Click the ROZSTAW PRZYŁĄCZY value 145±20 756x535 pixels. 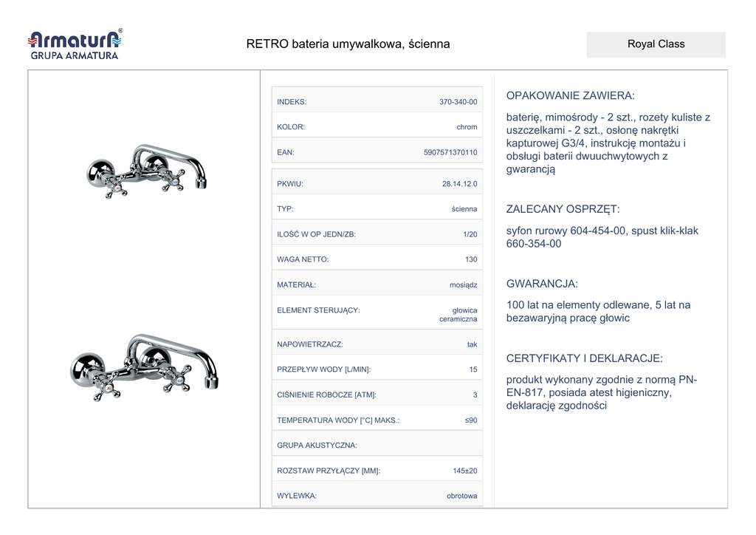(464, 471)
